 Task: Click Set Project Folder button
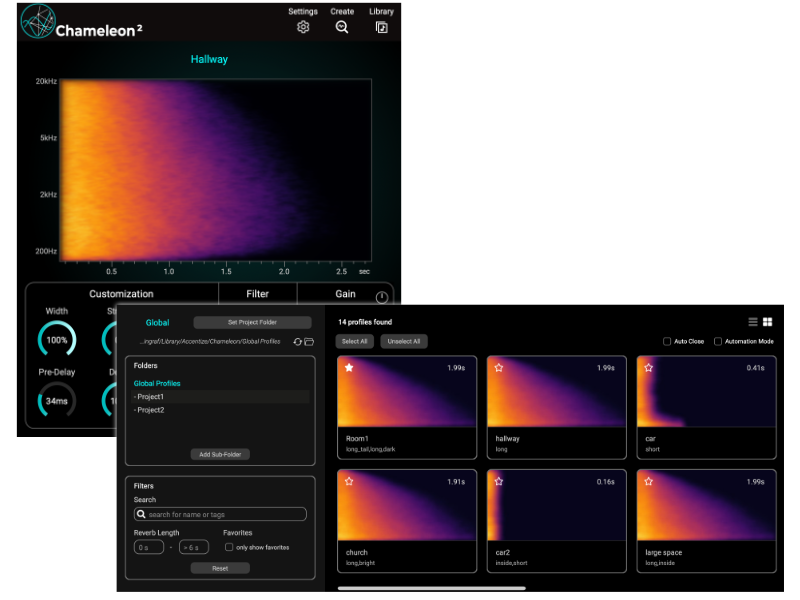tap(253, 322)
